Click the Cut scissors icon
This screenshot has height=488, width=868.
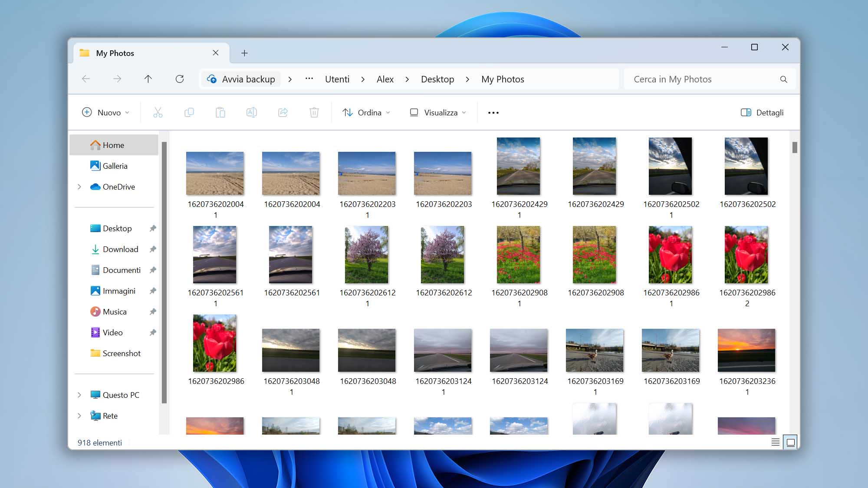click(158, 113)
